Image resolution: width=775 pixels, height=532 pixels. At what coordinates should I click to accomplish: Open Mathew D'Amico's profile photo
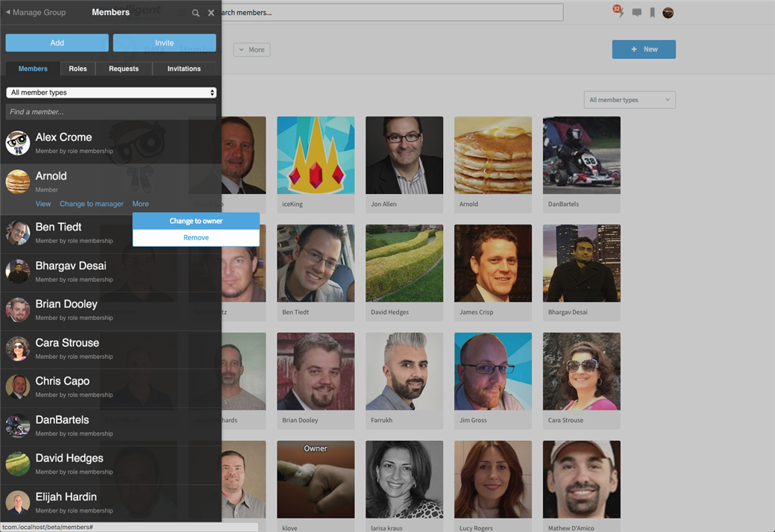point(581,480)
